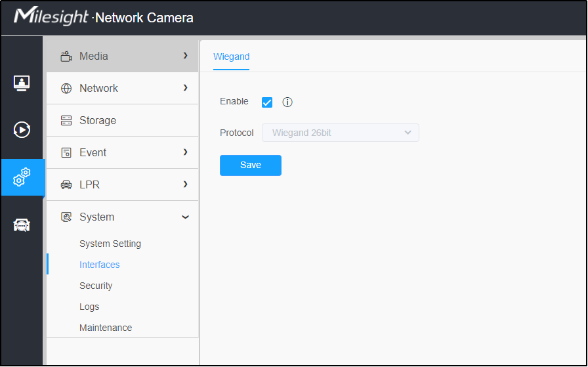588x367 pixels.
Task: Open the Playback icon in sidebar
Action: coord(22,130)
